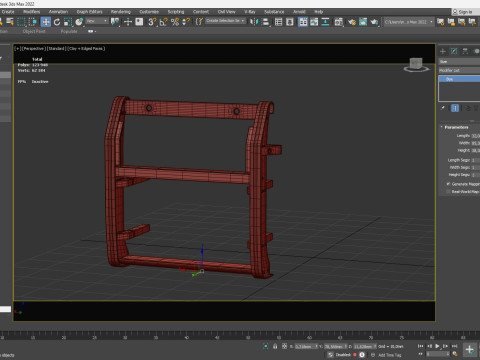Toggle Scene Explorer icon
The height and width of the screenshot is (360, 480).
tap(278, 22)
